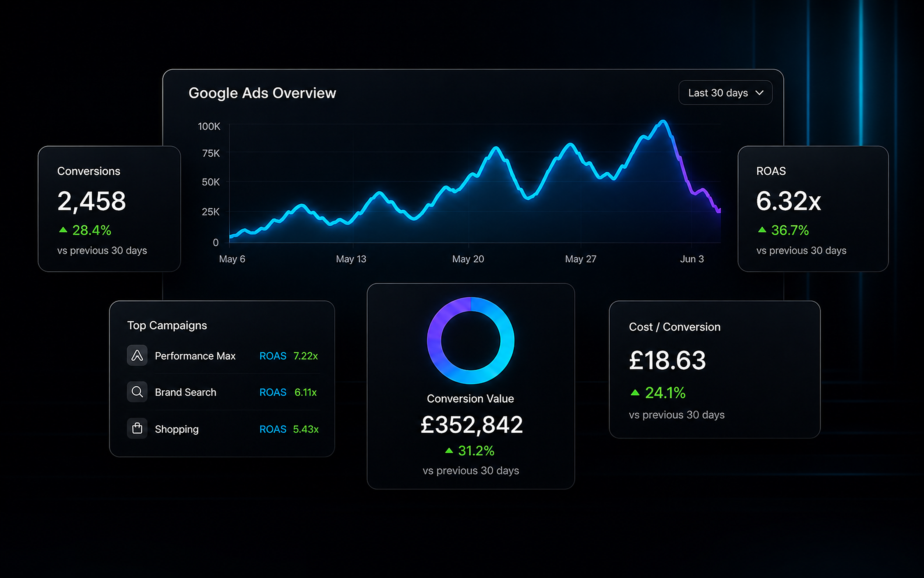
Task: Click the Conversions card title
Action: point(89,171)
